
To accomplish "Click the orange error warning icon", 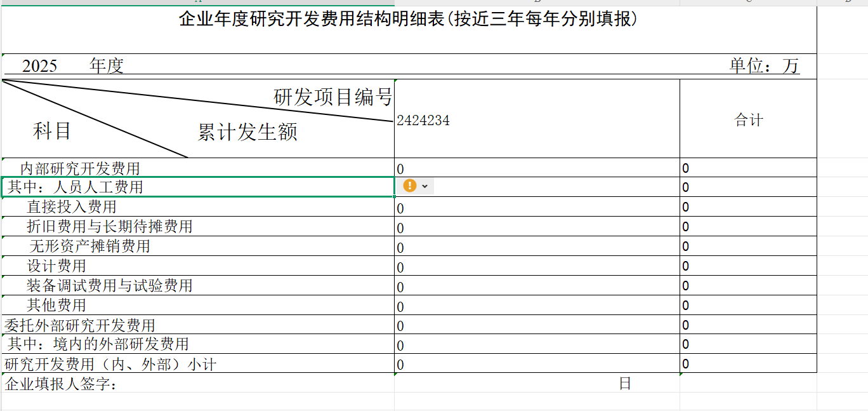I will [410, 185].
